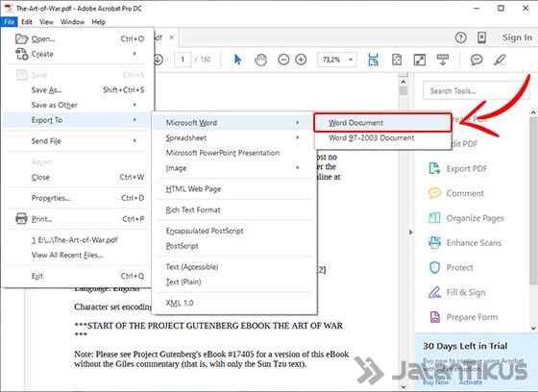Click the read mode keyboard icon
The height and width of the screenshot is (392, 538).
click(x=443, y=60)
